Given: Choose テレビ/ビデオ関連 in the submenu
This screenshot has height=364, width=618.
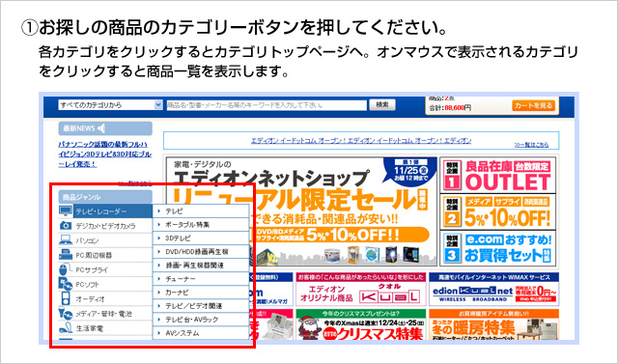Looking at the screenshot, I should click(201, 306).
